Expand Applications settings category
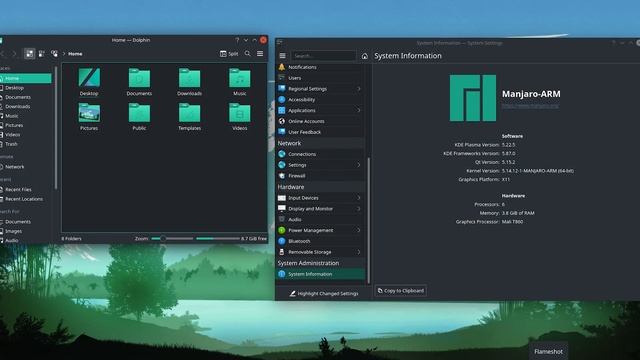The width and height of the screenshot is (640, 360). click(x=320, y=110)
